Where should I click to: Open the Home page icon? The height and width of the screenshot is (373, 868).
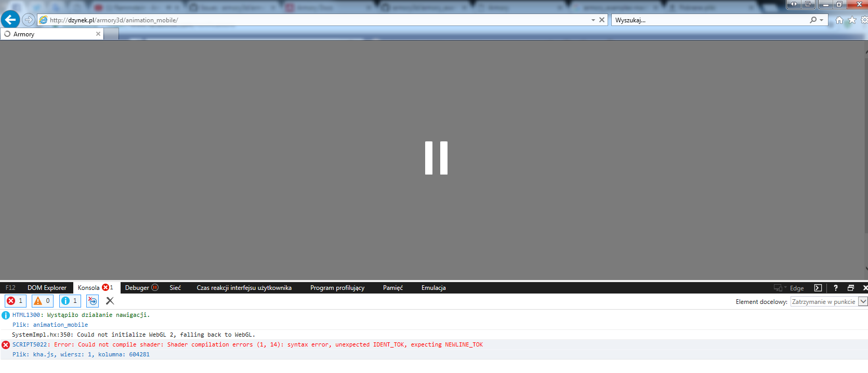[839, 20]
